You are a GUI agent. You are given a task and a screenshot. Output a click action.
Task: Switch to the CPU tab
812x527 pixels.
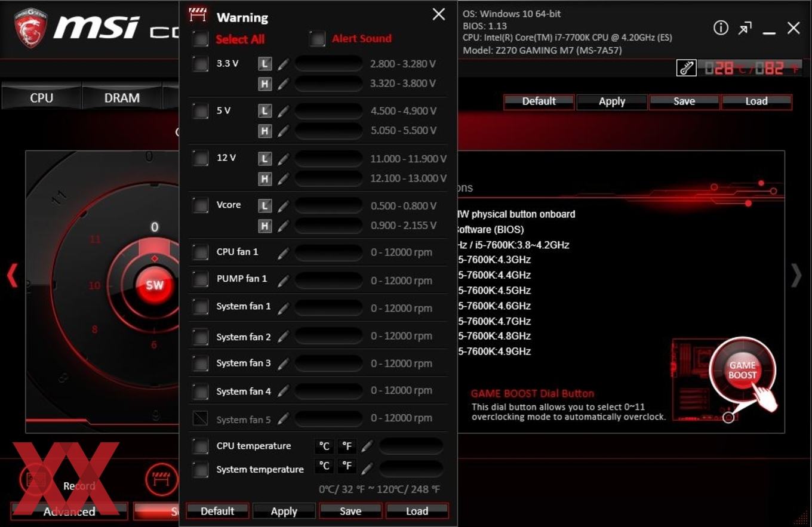pyautogui.click(x=41, y=98)
